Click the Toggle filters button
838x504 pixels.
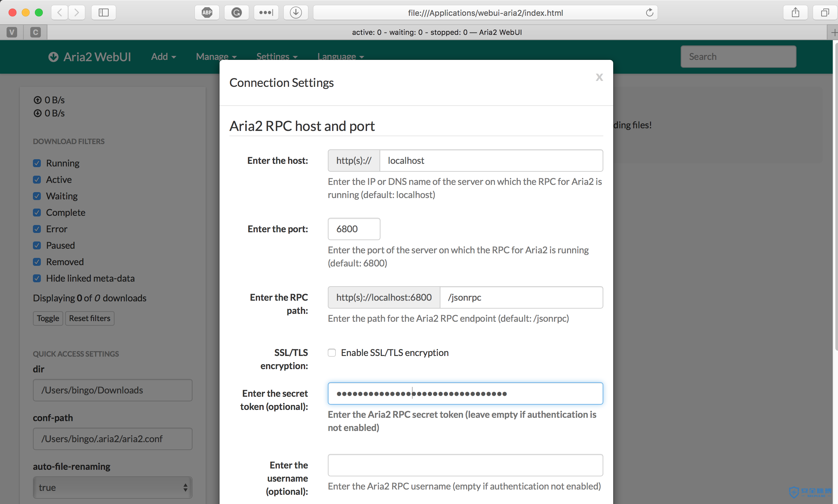pos(48,318)
